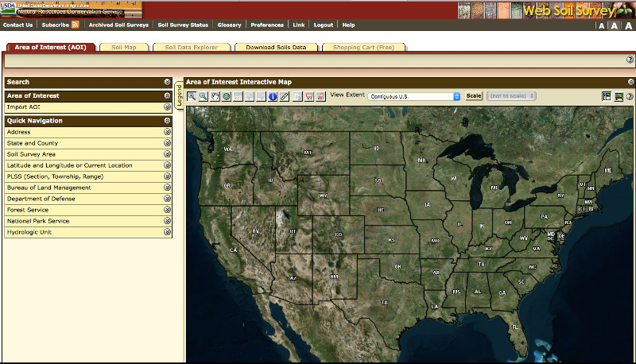Open the Archived Soil Surveys link
The width and height of the screenshot is (636, 364).
pyautogui.click(x=118, y=25)
